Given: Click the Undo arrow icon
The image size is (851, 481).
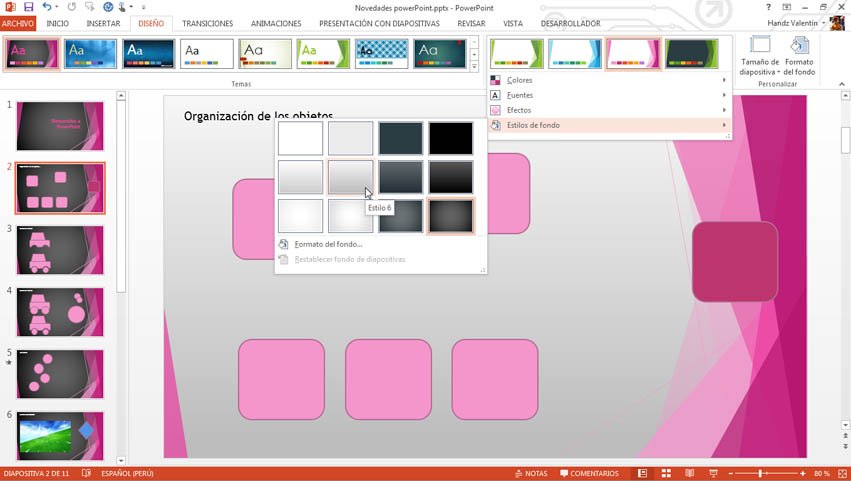Looking at the screenshot, I should [x=47, y=7].
